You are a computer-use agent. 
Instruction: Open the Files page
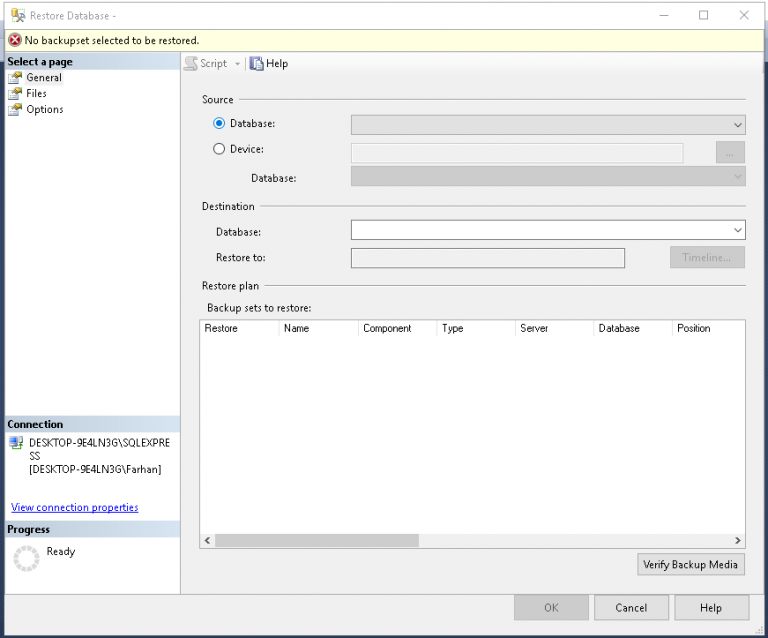pos(36,93)
